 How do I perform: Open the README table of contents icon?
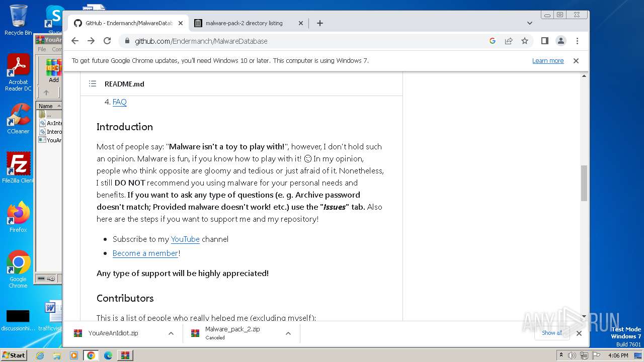(x=93, y=84)
